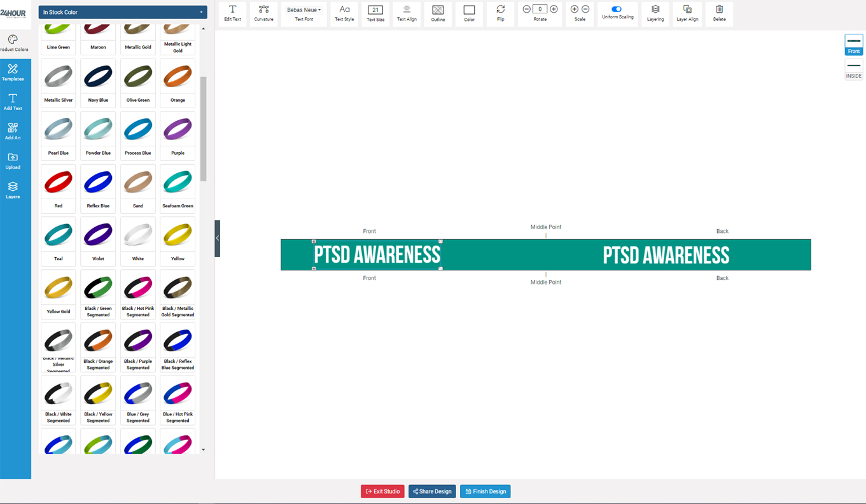Increase rotation with the plus icon

click(554, 9)
